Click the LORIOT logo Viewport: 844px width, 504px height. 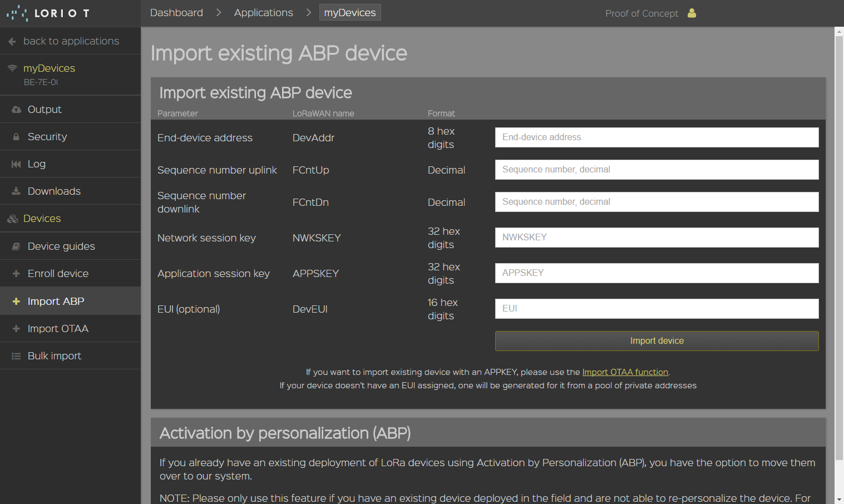(48, 13)
